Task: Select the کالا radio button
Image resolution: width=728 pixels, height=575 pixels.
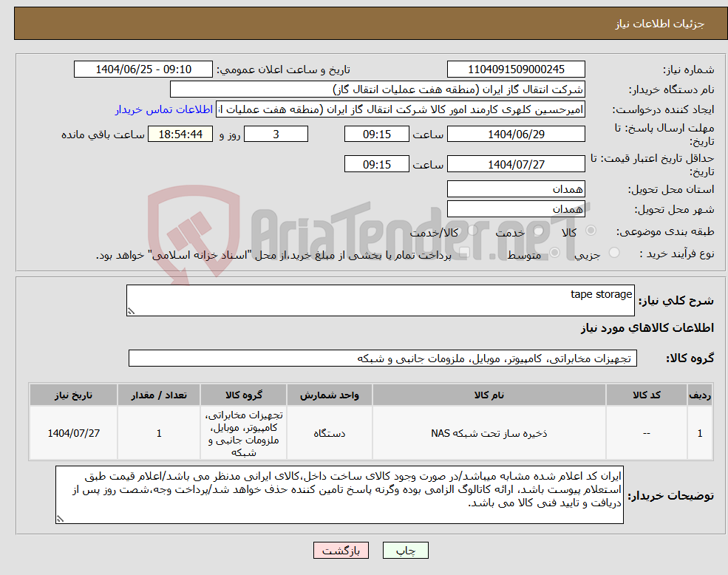Action: coord(591,231)
